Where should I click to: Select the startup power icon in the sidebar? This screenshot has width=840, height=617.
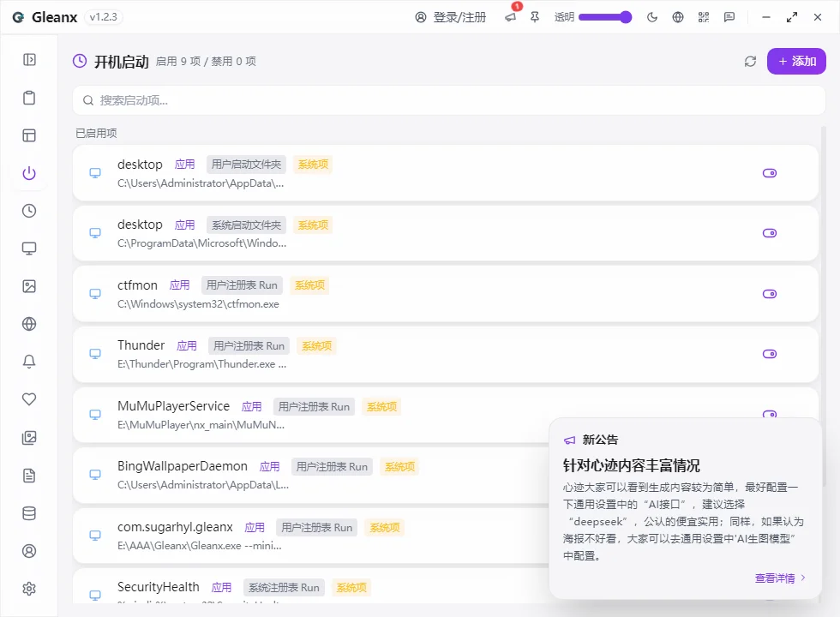point(29,173)
